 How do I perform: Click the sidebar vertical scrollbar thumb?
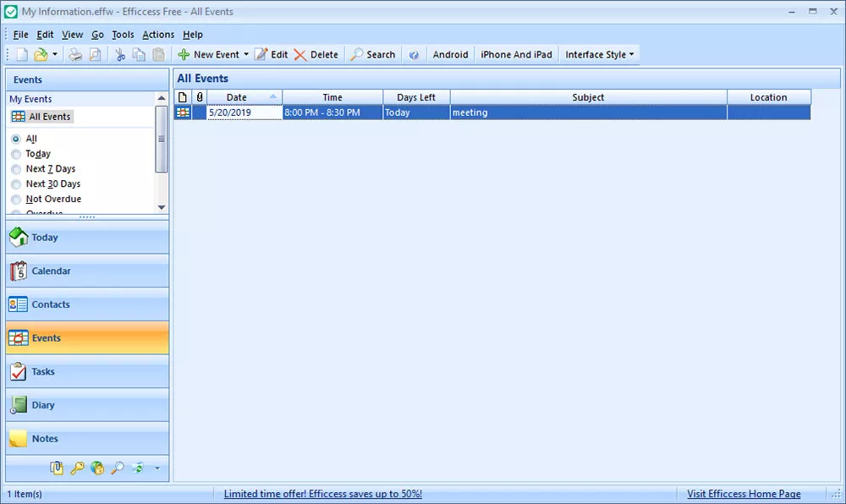pos(162,139)
